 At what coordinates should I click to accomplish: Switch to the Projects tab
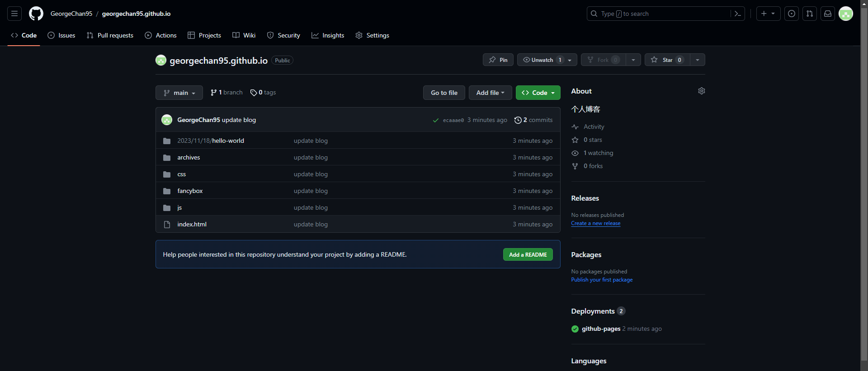click(x=204, y=35)
